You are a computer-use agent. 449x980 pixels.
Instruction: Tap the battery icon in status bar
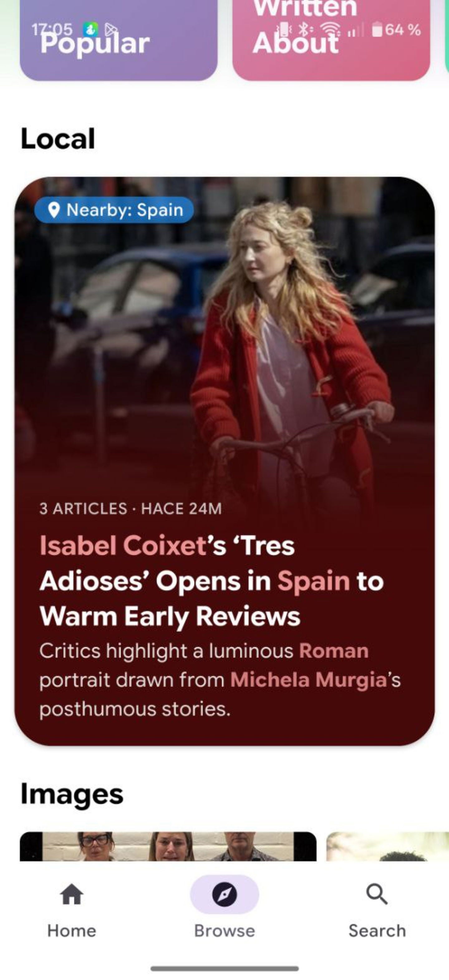377,29
